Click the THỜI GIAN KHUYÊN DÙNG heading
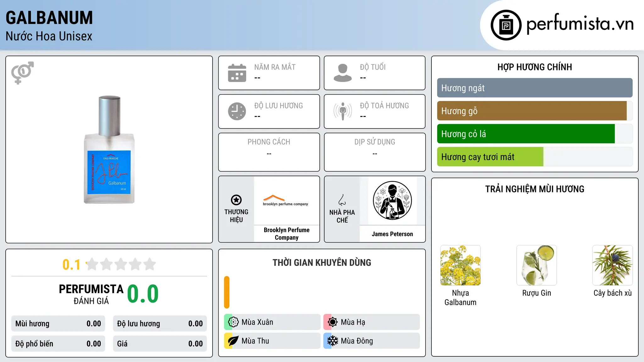The image size is (644, 362). (322, 263)
